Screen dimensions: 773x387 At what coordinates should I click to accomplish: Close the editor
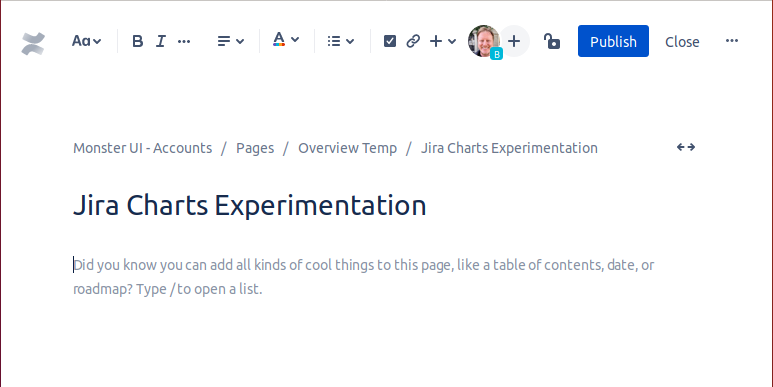(682, 42)
